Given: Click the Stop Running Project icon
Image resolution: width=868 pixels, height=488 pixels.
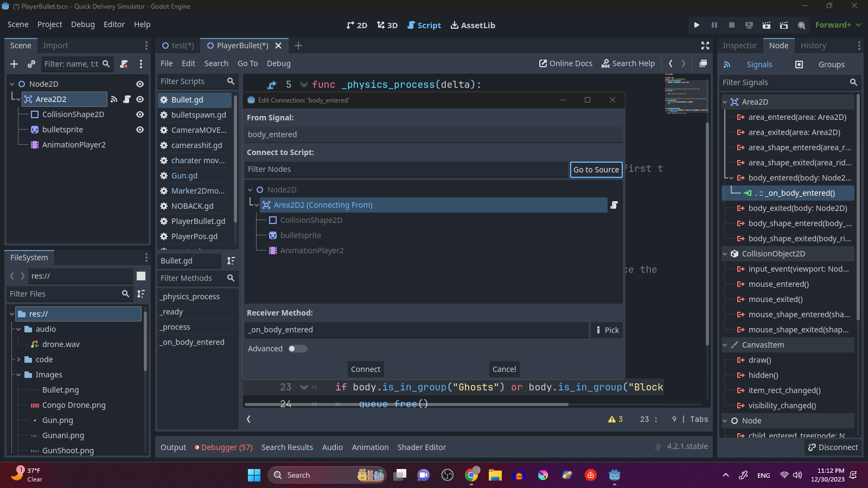Looking at the screenshot, I should coord(731,25).
